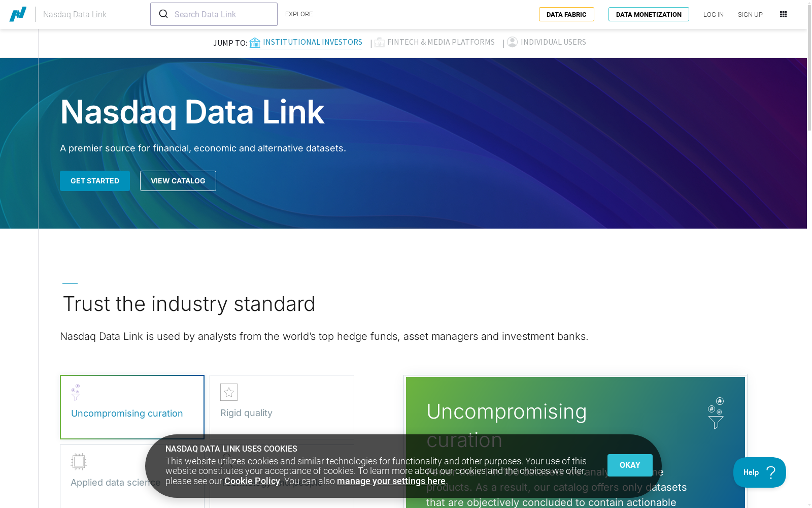Click the search magnifier icon
Viewport: 812px width, 508px height.
tap(163, 14)
